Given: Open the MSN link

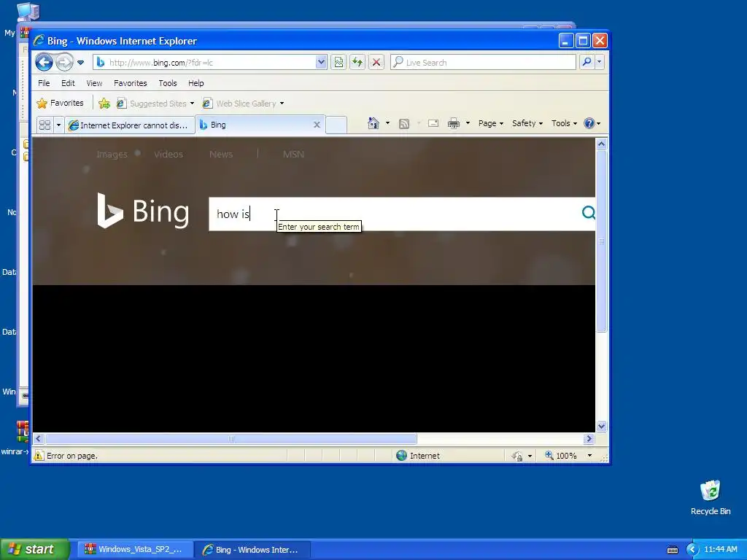Looking at the screenshot, I should [293, 155].
